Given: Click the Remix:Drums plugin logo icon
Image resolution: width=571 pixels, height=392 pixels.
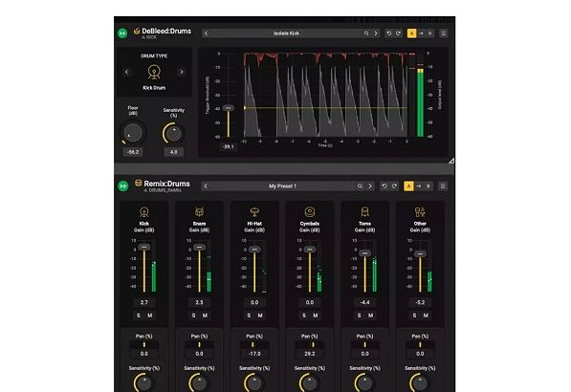Looking at the screenshot, I should coord(139,183).
